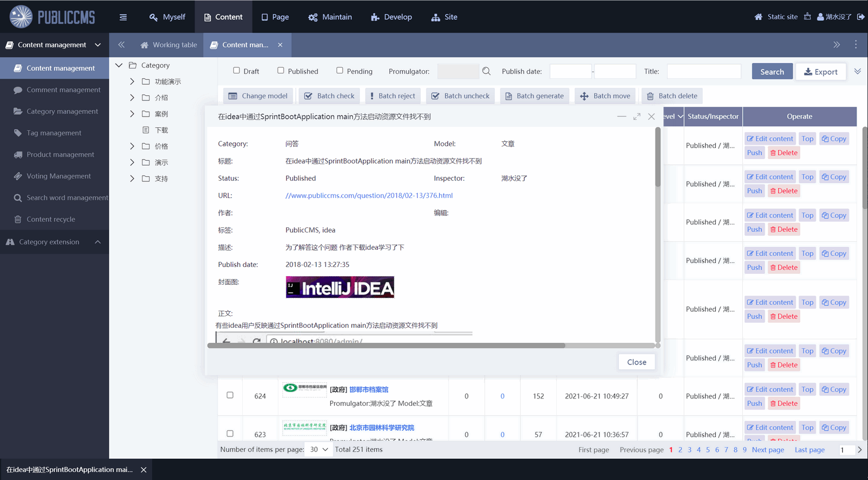Open the Page top menu
The height and width of the screenshot is (480, 868).
click(x=275, y=17)
